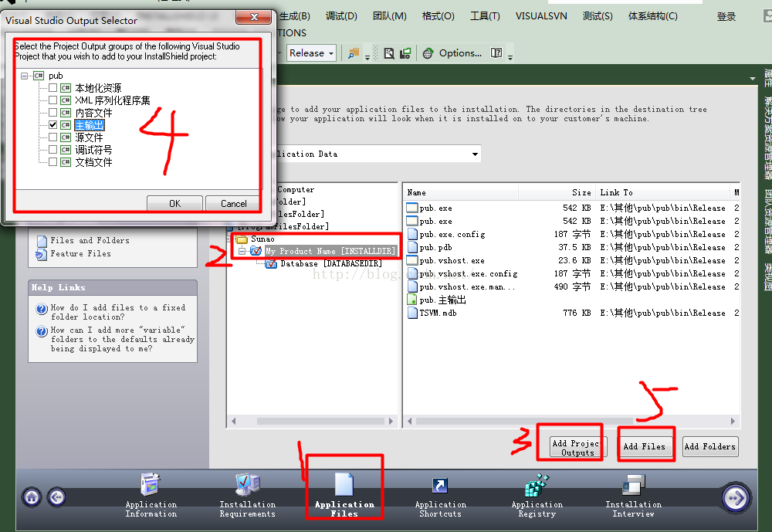Click help icon for variable folders question
772x532 pixels.
click(x=42, y=331)
